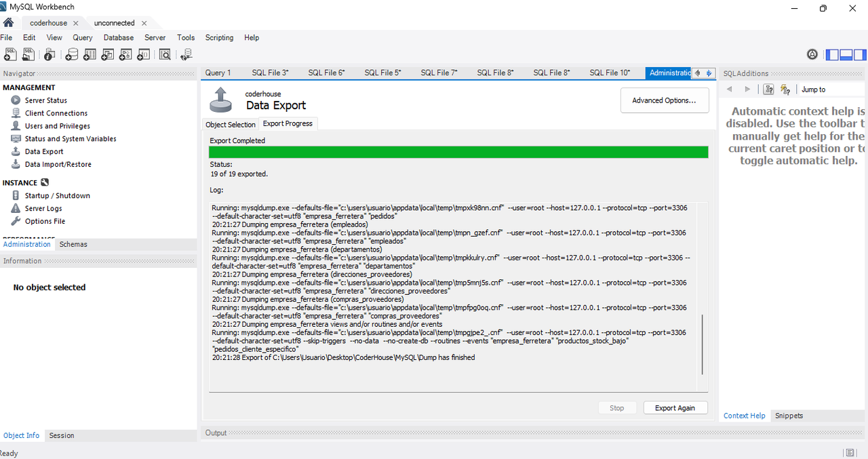The image size is (868, 459).
Task: Reconnect to DBMS toolbar icon
Action: tap(186, 55)
